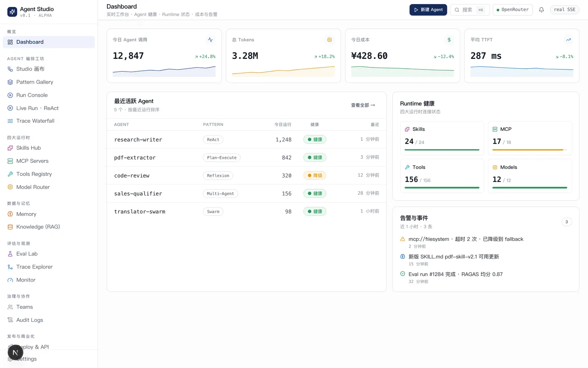Click the Memory brain icon
Image resolution: width=588 pixels, height=368 pixels.
point(10,214)
